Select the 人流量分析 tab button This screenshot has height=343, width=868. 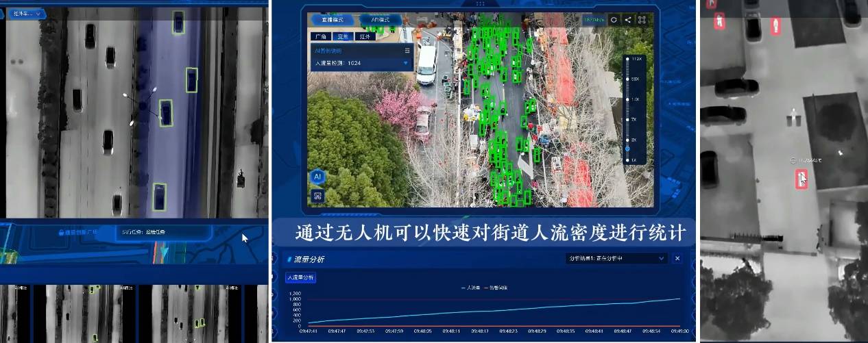(300, 277)
